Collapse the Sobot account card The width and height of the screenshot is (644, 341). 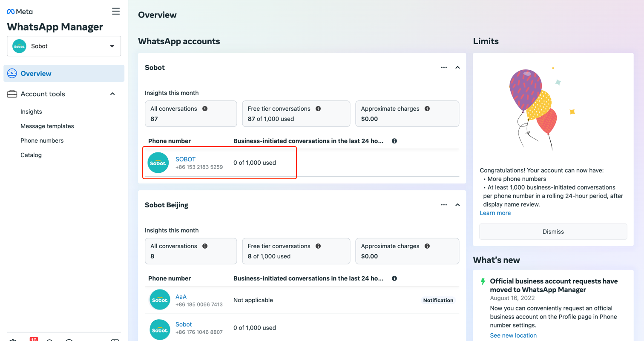pyautogui.click(x=457, y=67)
